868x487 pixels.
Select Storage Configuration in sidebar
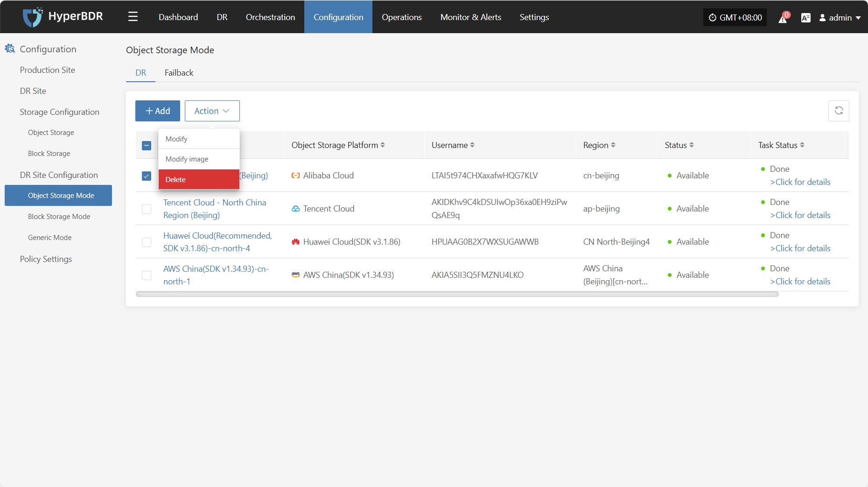pos(60,112)
